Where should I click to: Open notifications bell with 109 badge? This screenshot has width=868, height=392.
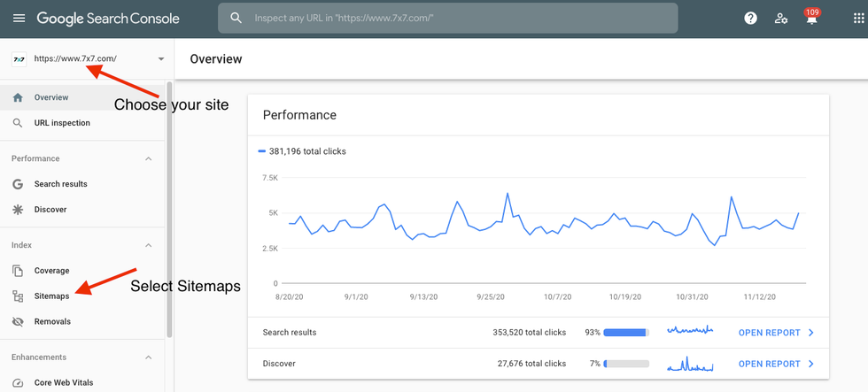810,19
